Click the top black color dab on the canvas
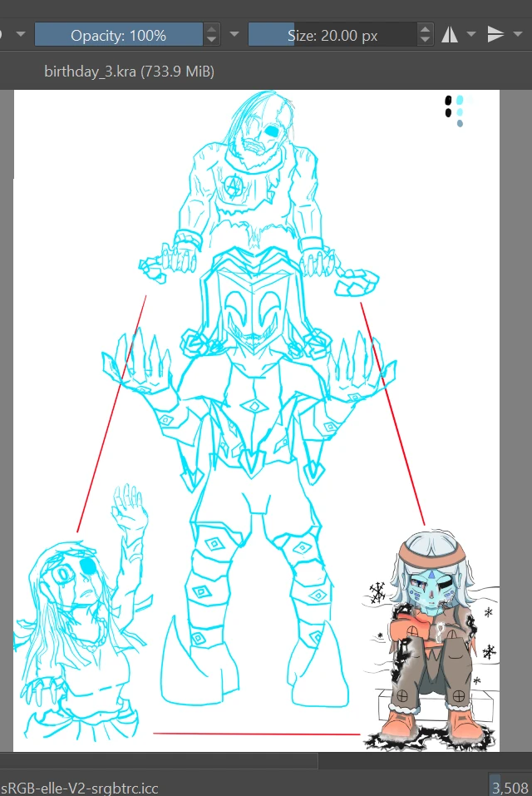532x796 pixels. click(x=449, y=100)
